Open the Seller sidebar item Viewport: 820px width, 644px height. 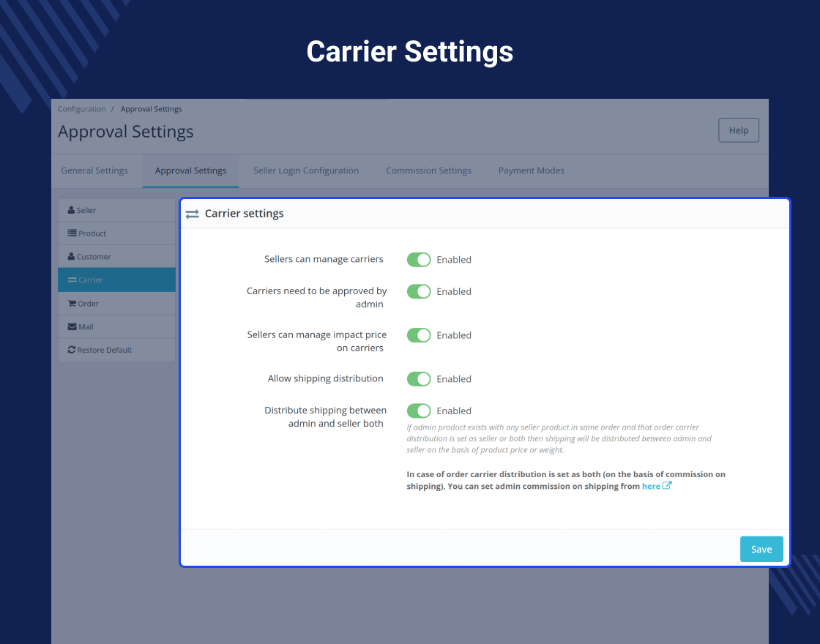click(116, 210)
